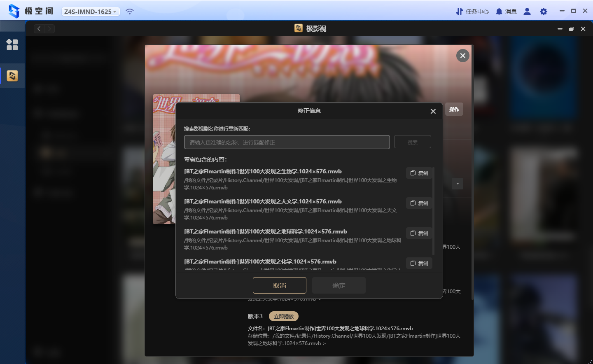Open 任务中心 task center
593x364 pixels.
click(x=472, y=12)
